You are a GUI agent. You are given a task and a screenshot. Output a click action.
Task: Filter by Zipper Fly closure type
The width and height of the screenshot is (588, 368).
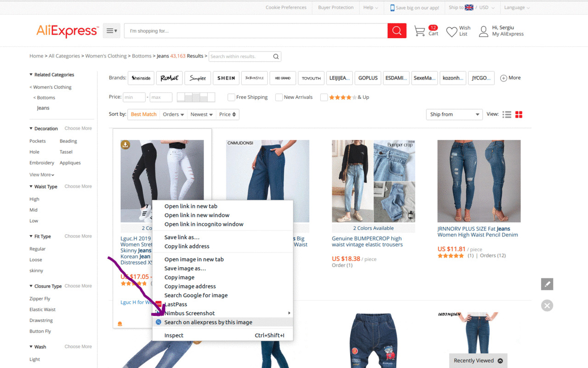(x=40, y=299)
